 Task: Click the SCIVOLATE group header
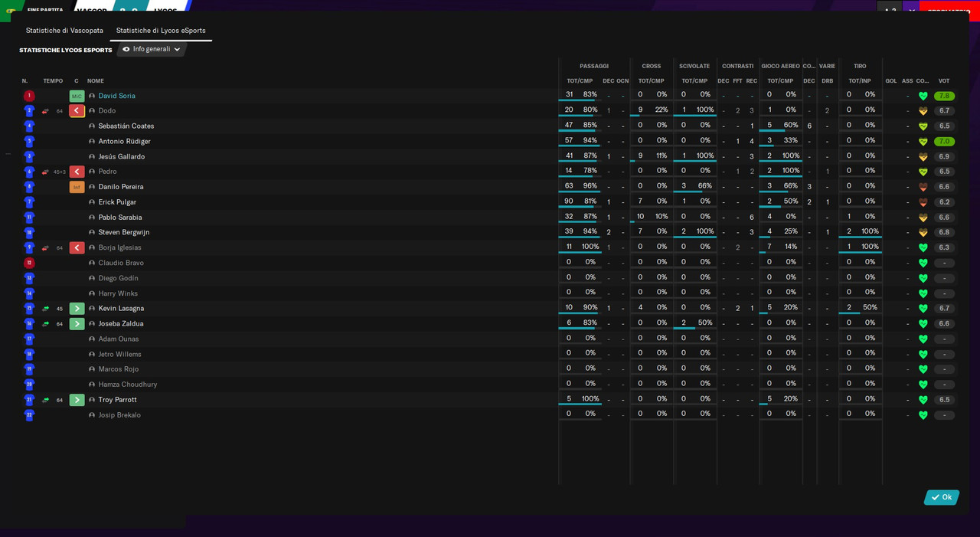(x=694, y=66)
